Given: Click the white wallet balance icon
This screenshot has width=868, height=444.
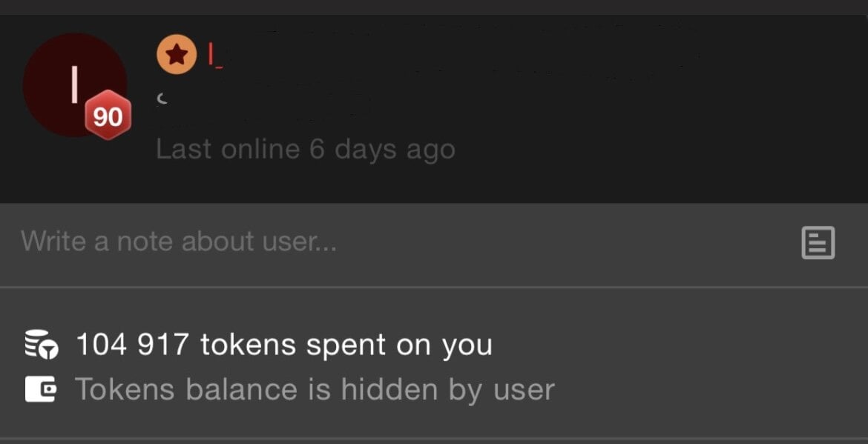Looking at the screenshot, I should [40, 388].
